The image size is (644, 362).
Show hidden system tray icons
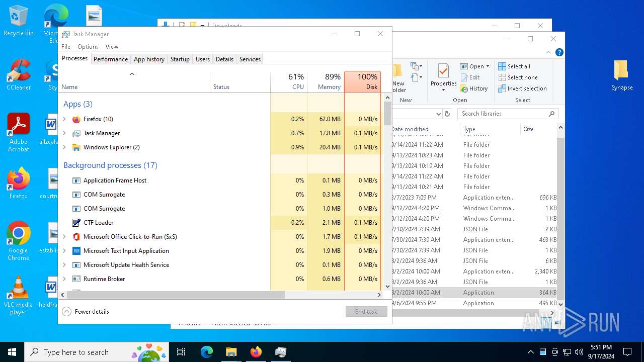(530, 352)
